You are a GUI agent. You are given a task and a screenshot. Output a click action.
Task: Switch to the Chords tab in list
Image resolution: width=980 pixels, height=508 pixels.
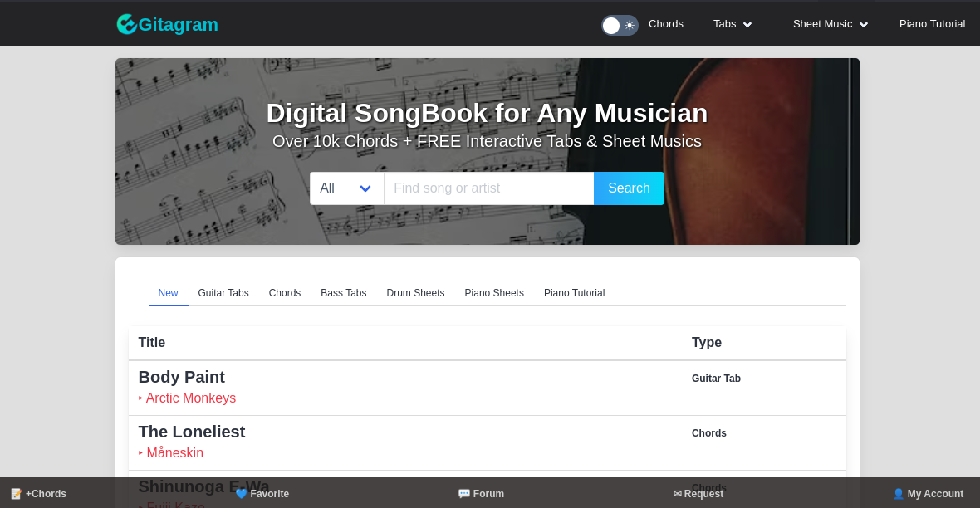284,292
